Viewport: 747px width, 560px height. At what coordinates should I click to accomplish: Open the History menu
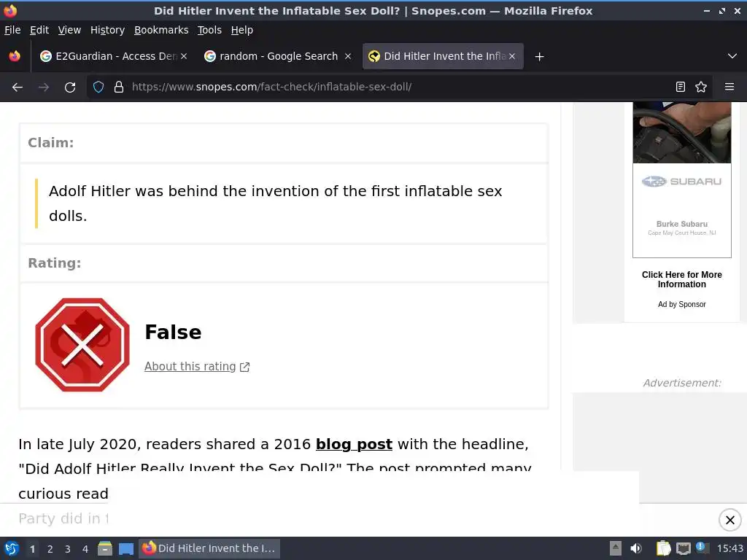coord(107,30)
